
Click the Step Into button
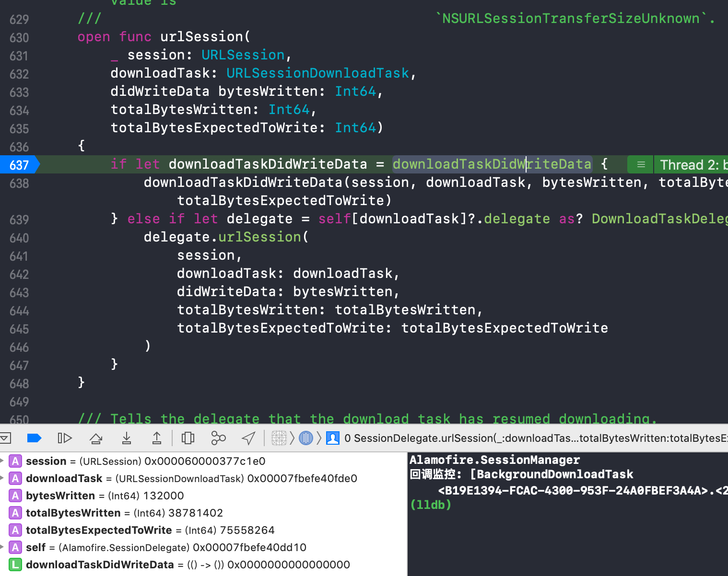(127, 438)
